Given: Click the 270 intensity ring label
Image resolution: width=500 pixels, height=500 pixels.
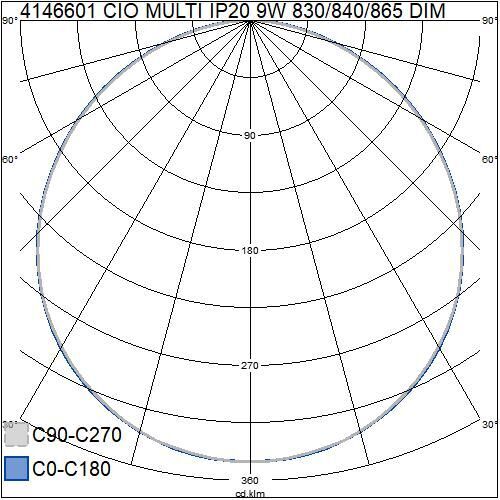Looking at the screenshot, I should 250,366.
